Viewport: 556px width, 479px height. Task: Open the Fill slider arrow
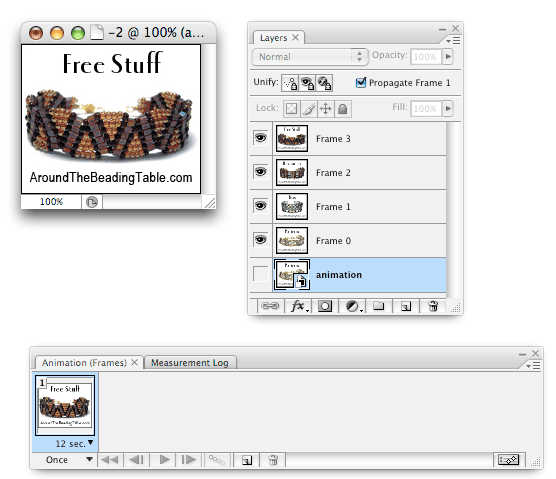click(448, 108)
